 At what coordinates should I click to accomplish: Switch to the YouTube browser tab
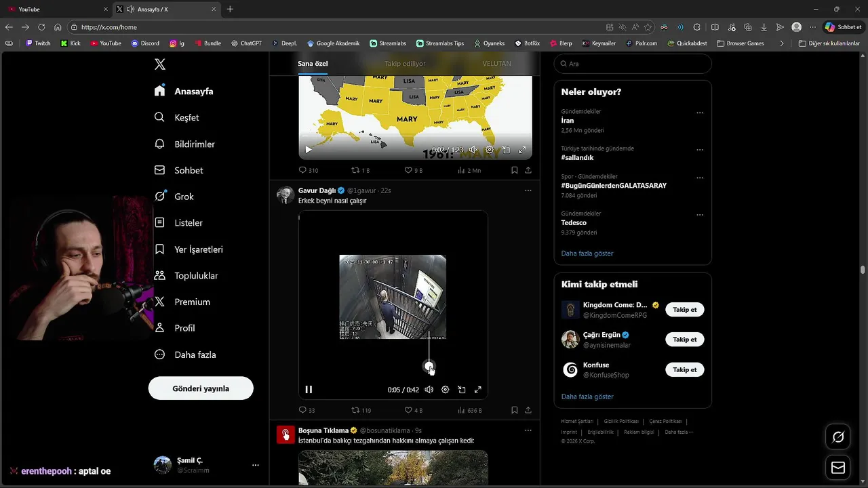tap(57, 9)
